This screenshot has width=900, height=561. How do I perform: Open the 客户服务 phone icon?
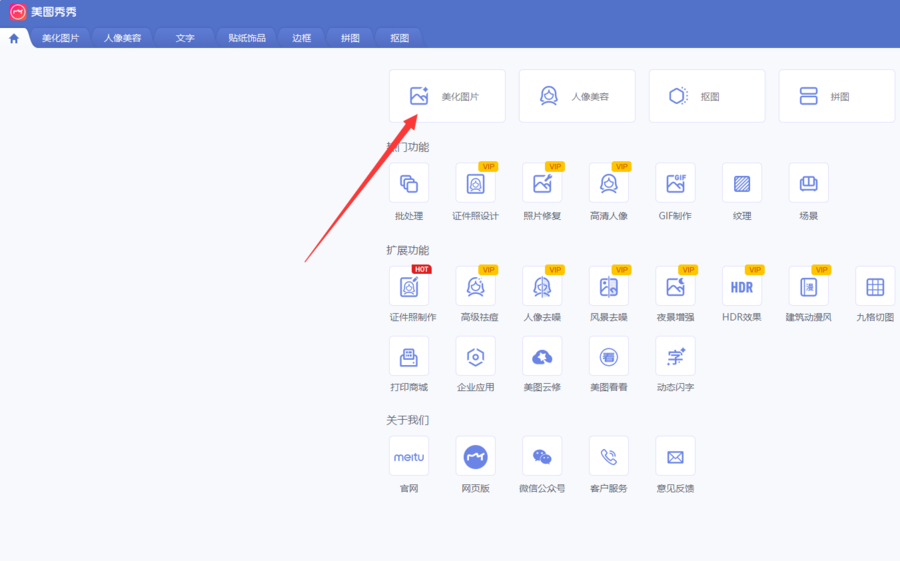pos(608,456)
